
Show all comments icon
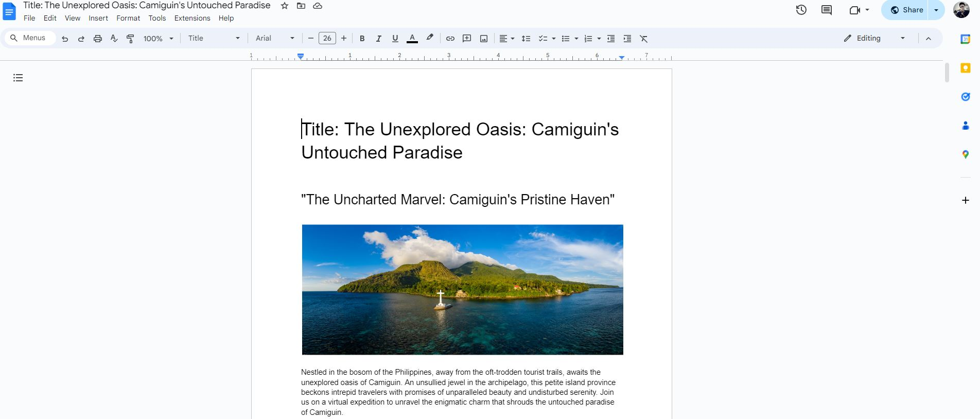pos(827,10)
